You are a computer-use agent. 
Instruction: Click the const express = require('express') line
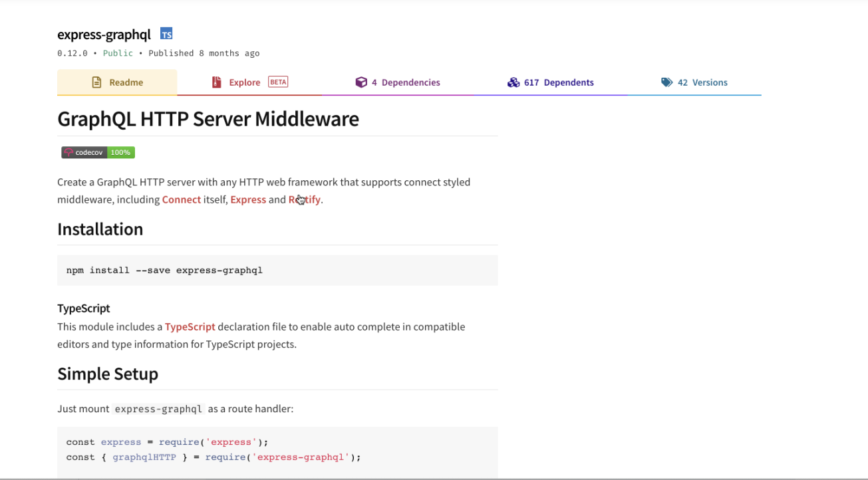click(167, 442)
